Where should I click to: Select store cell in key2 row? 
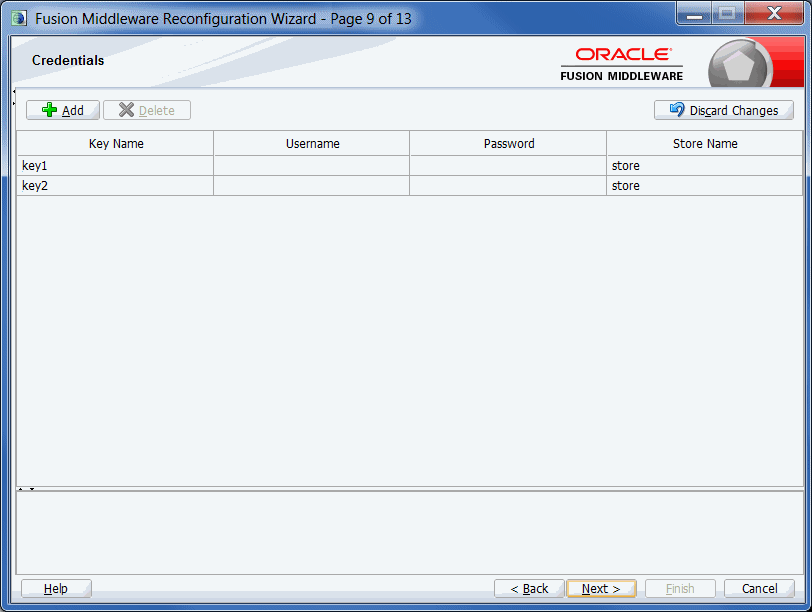[705, 186]
